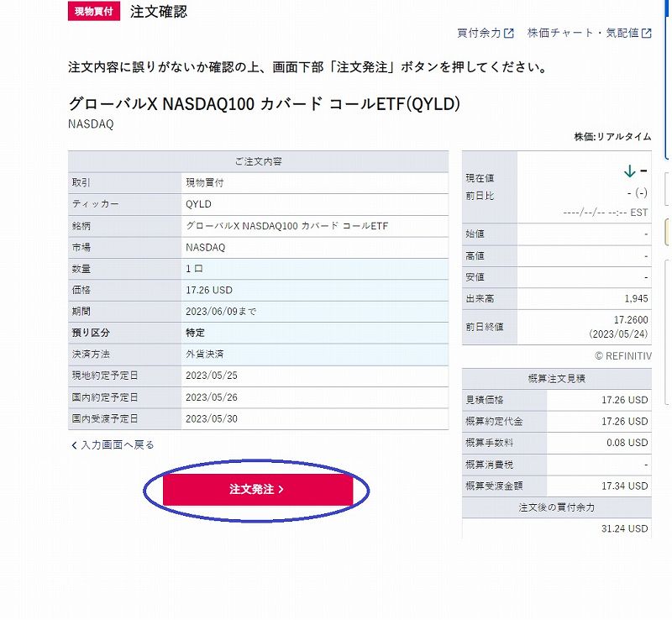This screenshot has width=672, height=620.
Task: Select the 国内約定予定日 date 2023/05/26
Action: 212,397
